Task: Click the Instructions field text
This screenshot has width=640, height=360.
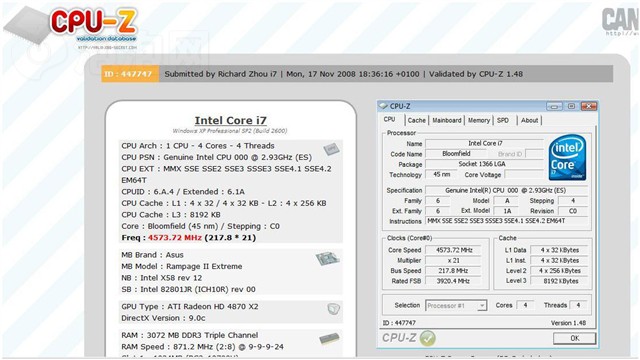Action: click(507, 221)
